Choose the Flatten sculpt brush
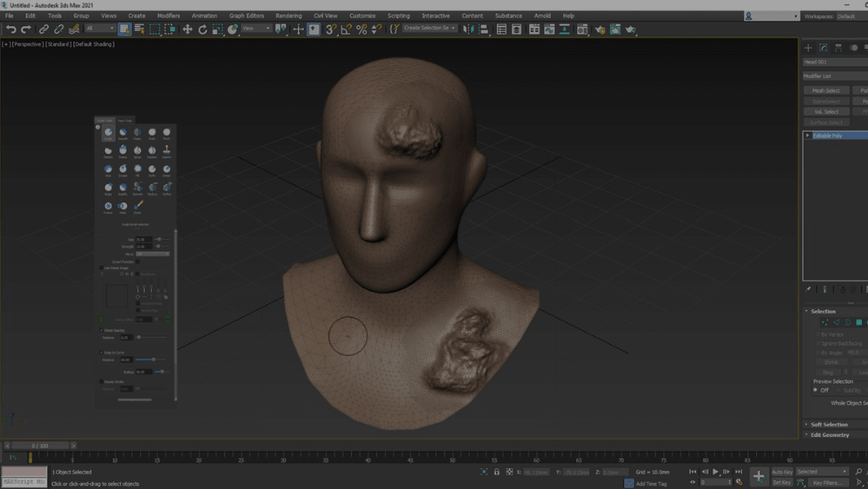Image resolution: width=868 pixels, height=489 pixels. 109,152
